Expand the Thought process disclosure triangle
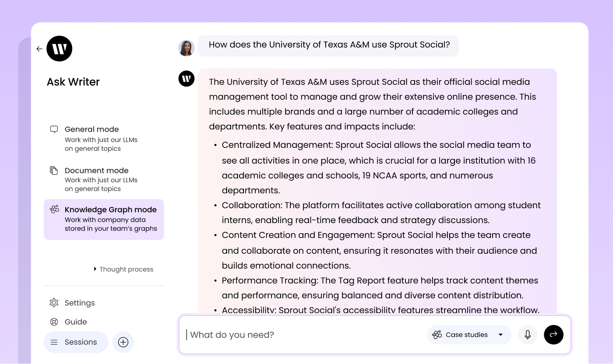This screenshot has width=613, height=364. coord(95,269)
